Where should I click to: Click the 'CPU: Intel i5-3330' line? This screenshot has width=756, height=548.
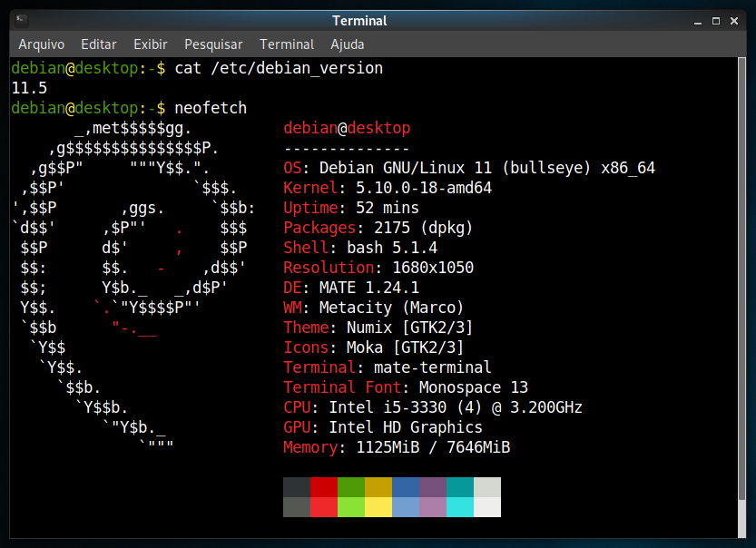[x=433, y=407]
